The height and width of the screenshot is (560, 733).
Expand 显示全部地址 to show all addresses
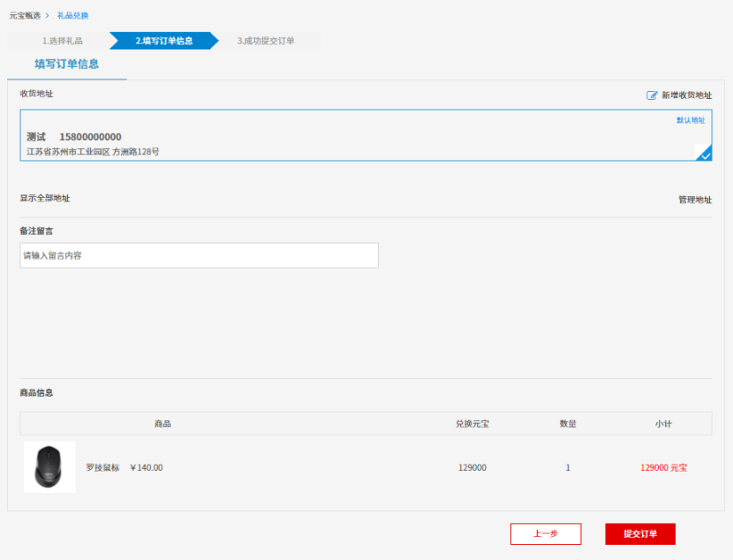pos(45,199)
